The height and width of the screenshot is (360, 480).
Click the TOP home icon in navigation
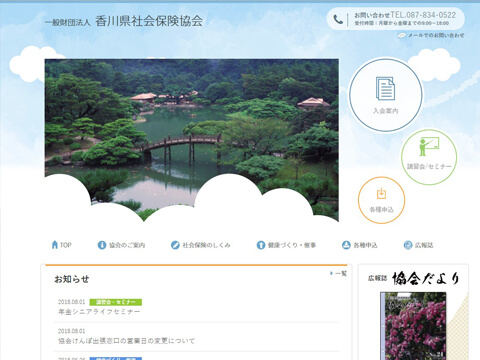55,245
